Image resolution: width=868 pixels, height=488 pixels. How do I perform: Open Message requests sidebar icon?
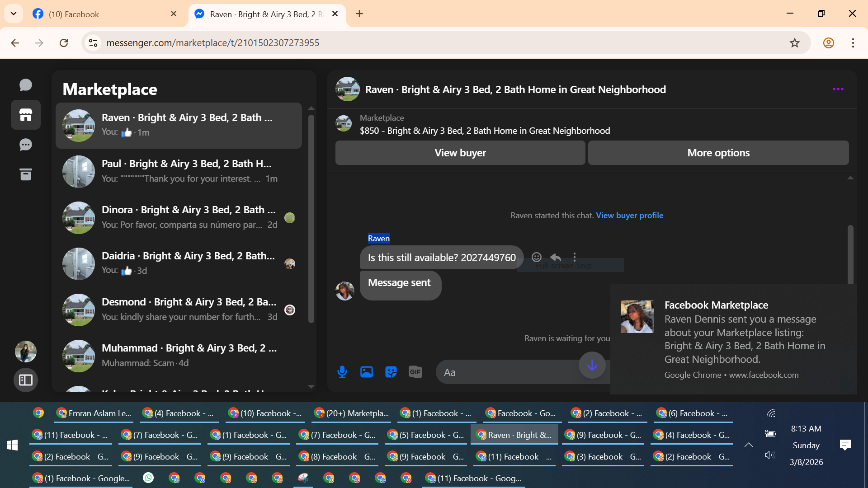coord(26,145)
